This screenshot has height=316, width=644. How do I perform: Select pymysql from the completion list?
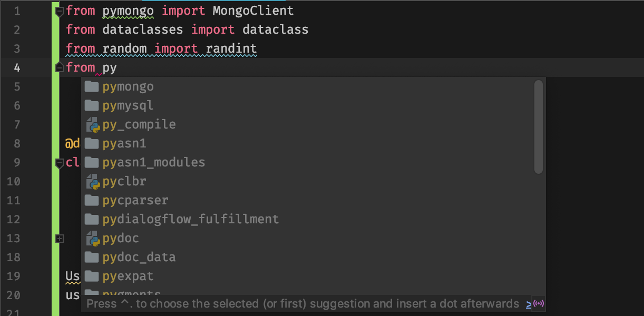tap(128, 105)
